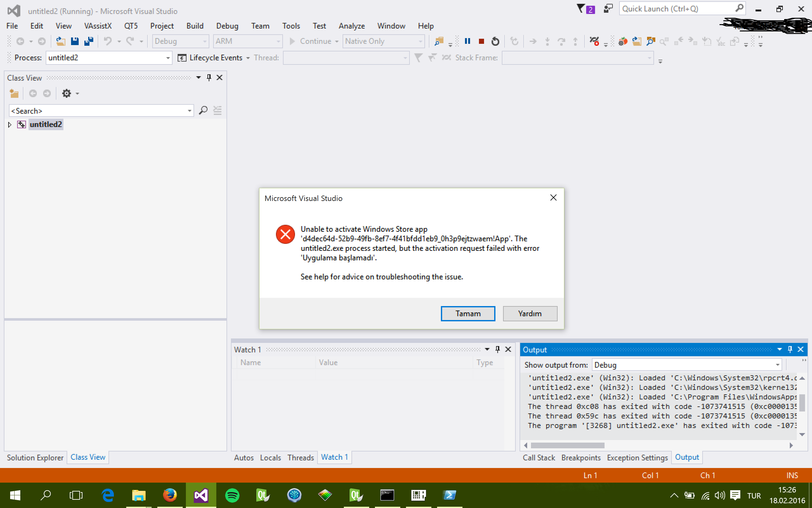812x508 pixels.
Task: Close the Class View panel
Action: click(219, 77)
